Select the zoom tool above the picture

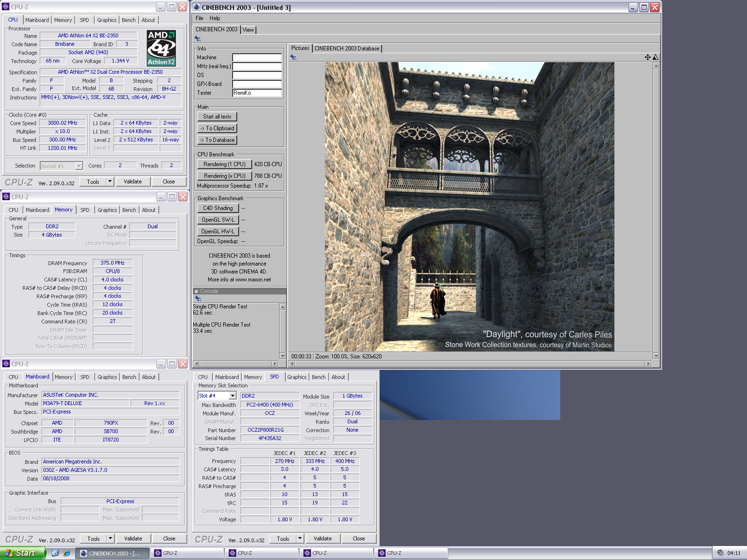[x=655, y=57]
